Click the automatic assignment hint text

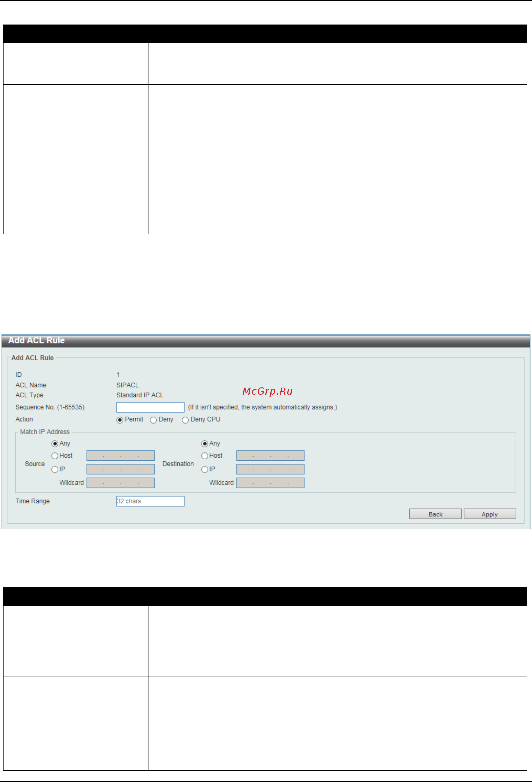click(262, 407)
